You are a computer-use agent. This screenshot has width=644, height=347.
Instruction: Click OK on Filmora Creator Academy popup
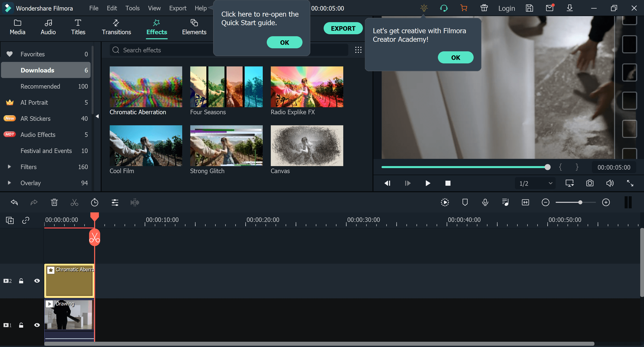[456, 57]
